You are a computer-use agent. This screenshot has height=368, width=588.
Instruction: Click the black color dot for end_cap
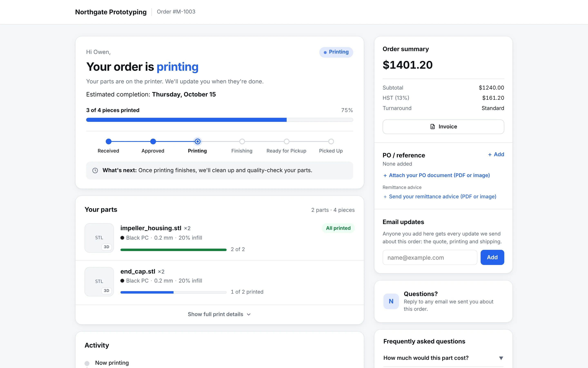[x=122, y=281]
